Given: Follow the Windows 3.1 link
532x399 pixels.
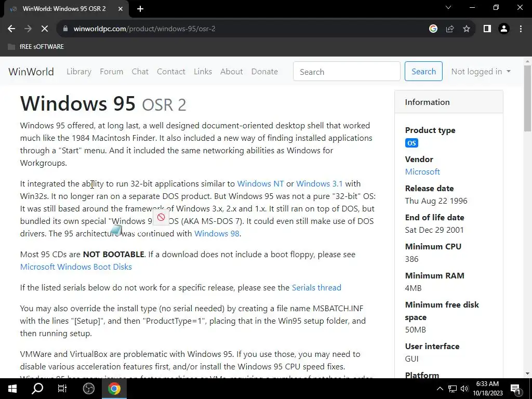Looking at the screenshot, I should click(320, 183).
